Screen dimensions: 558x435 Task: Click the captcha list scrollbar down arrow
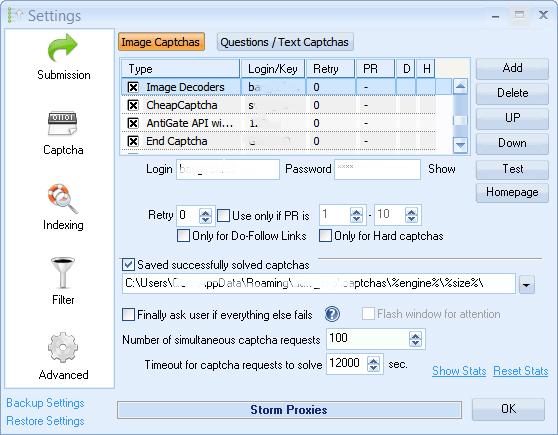point(460,145)
